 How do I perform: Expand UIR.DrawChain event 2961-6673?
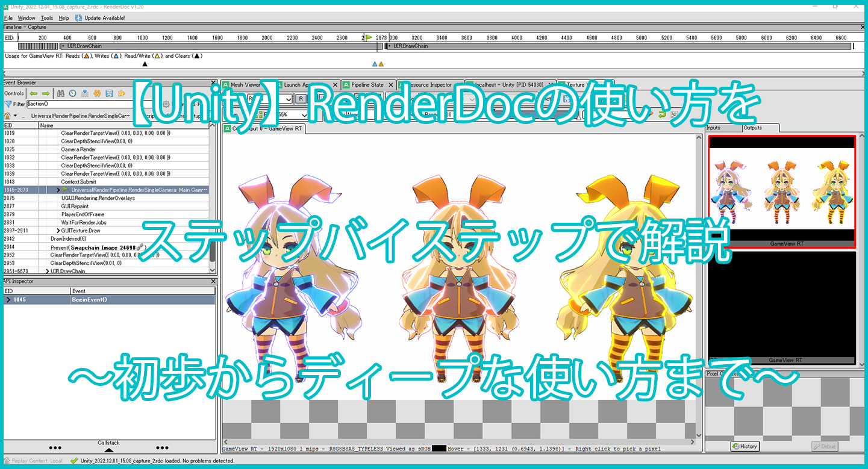48,272
